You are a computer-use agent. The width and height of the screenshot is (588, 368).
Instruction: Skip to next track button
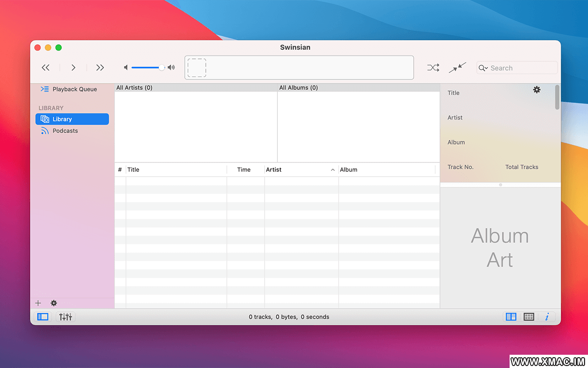tap(100, 68)
